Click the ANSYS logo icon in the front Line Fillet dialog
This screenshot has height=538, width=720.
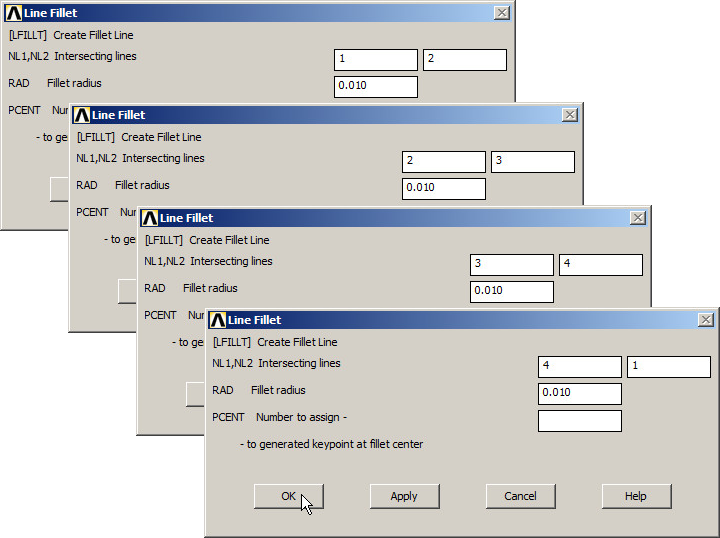click(x=217, y=320)
